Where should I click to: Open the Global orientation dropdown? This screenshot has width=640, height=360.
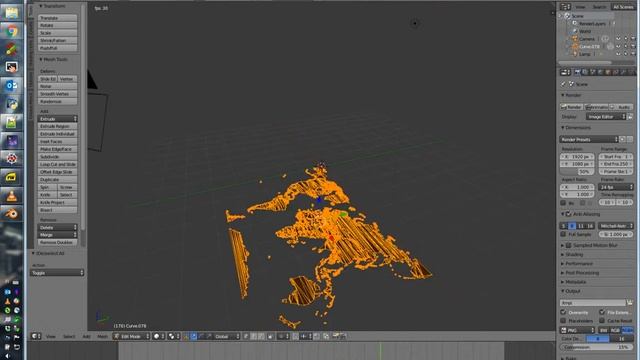pyautogui.click(x=227, y=336)
